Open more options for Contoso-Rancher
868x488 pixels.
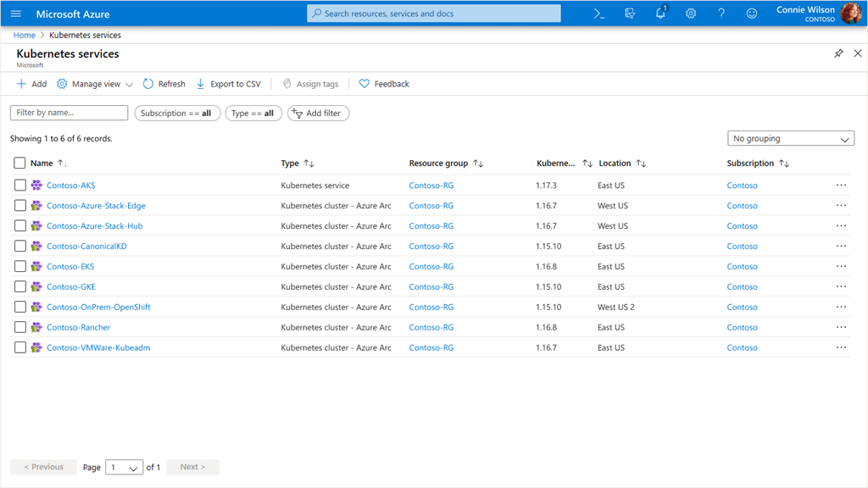(x=842, y=326)
